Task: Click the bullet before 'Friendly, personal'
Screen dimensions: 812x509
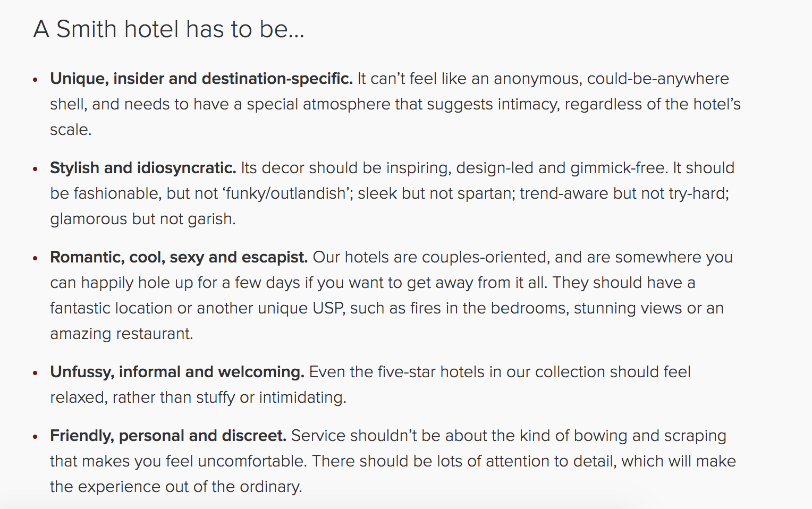Action: (35, 437)
